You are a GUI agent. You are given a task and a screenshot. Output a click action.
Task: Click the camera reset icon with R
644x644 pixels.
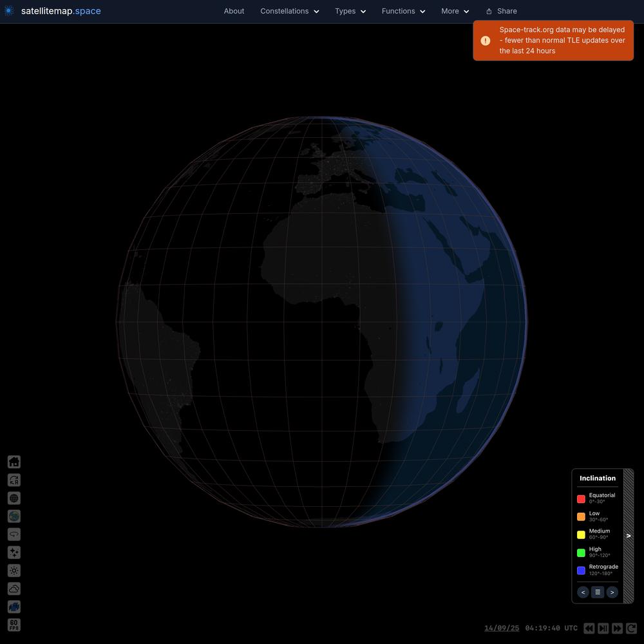coord(14,480)
